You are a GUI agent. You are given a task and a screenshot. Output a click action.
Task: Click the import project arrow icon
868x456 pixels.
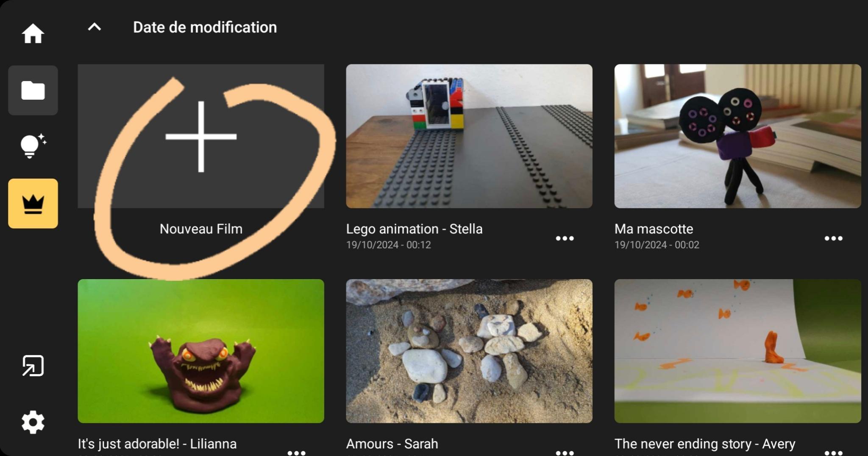click(33, 366)
